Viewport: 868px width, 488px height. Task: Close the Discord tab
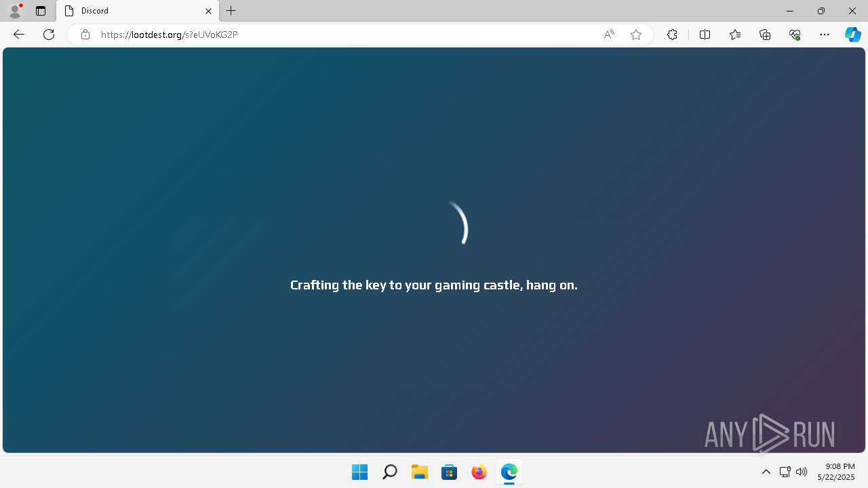209,11
